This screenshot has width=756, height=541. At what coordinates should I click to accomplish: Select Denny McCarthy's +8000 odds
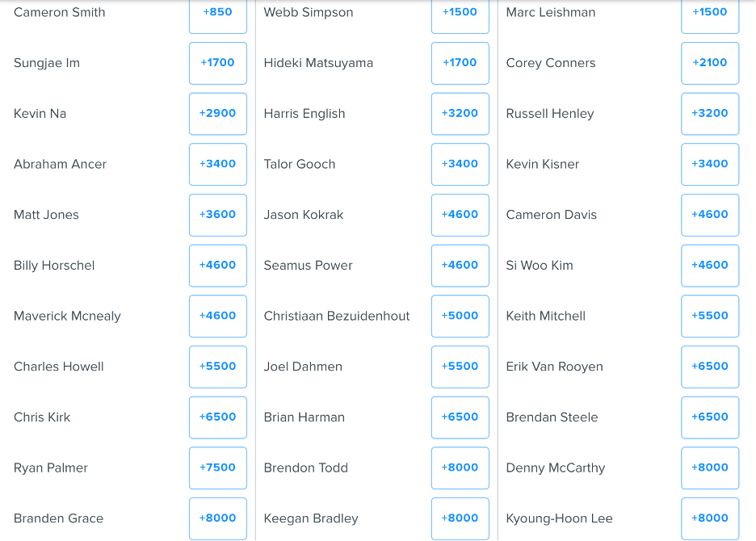click(710, 468)
